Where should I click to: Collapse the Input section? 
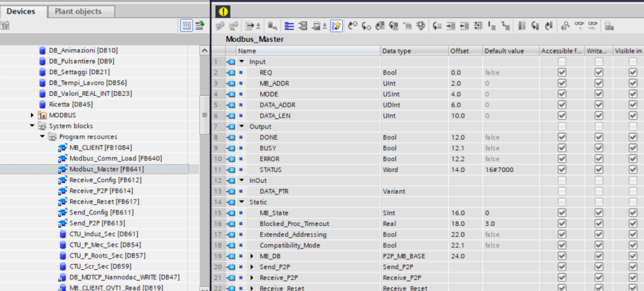(x=242, y=62)
